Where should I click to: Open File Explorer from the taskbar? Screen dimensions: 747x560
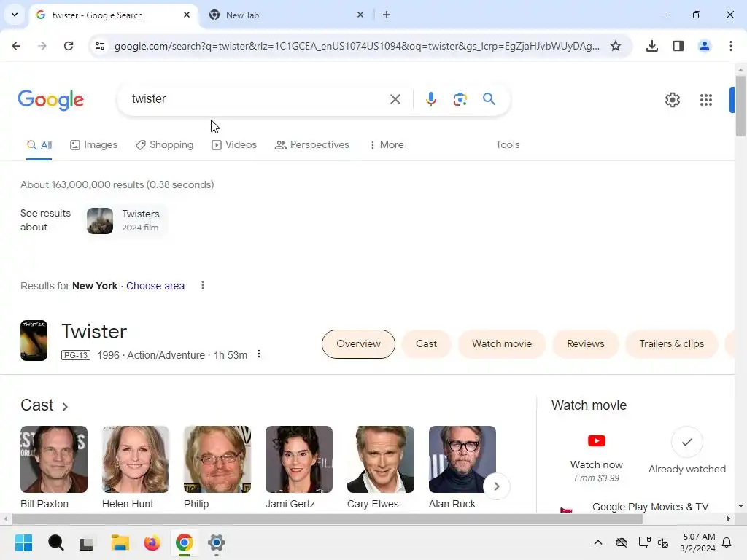pos(120,542)
